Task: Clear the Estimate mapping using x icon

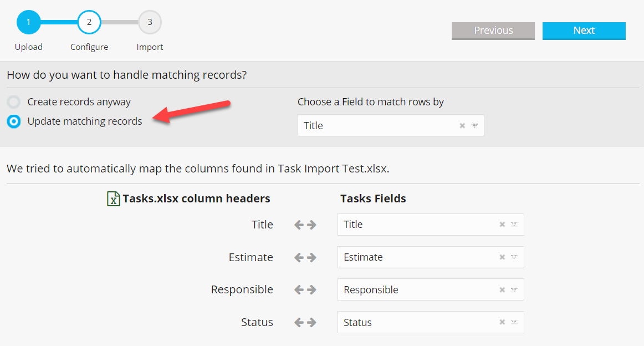Action: click(x=502, y=257)
